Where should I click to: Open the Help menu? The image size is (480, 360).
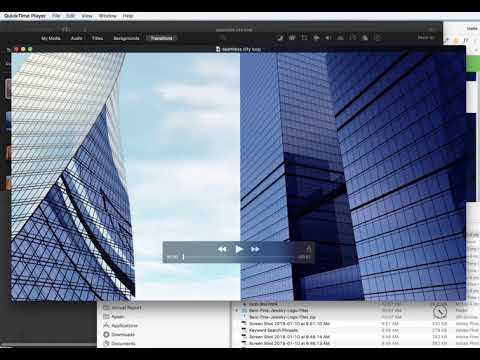click(128, 16)
